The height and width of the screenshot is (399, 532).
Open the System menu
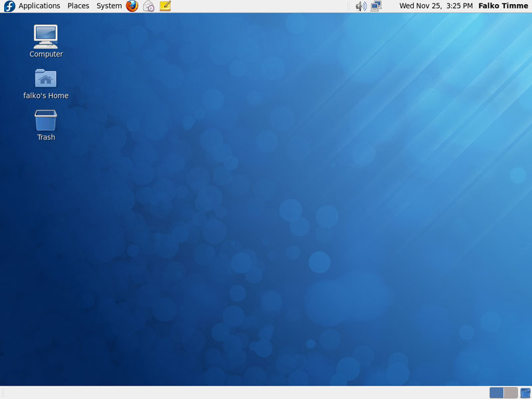click(x=109, y=6)
